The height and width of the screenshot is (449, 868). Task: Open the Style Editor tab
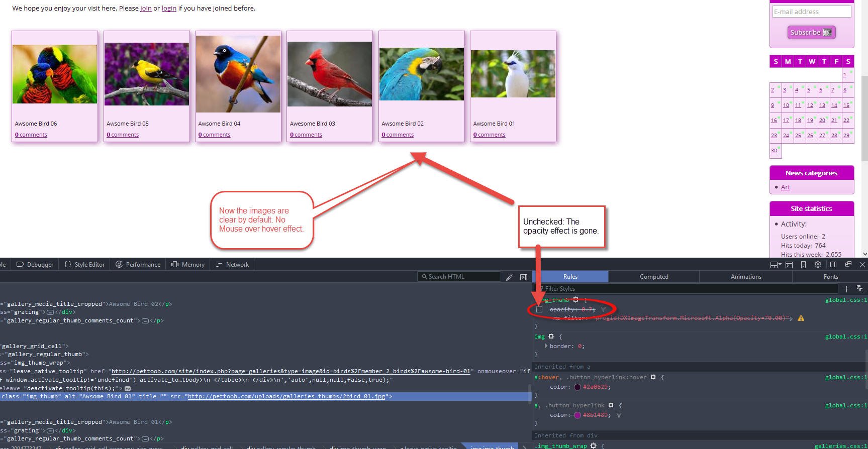84,265
